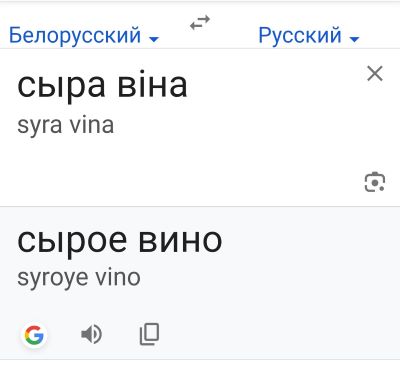Copy the translated text to clipboard
This screenshot has height=369, width=400.
coord(149,334)
